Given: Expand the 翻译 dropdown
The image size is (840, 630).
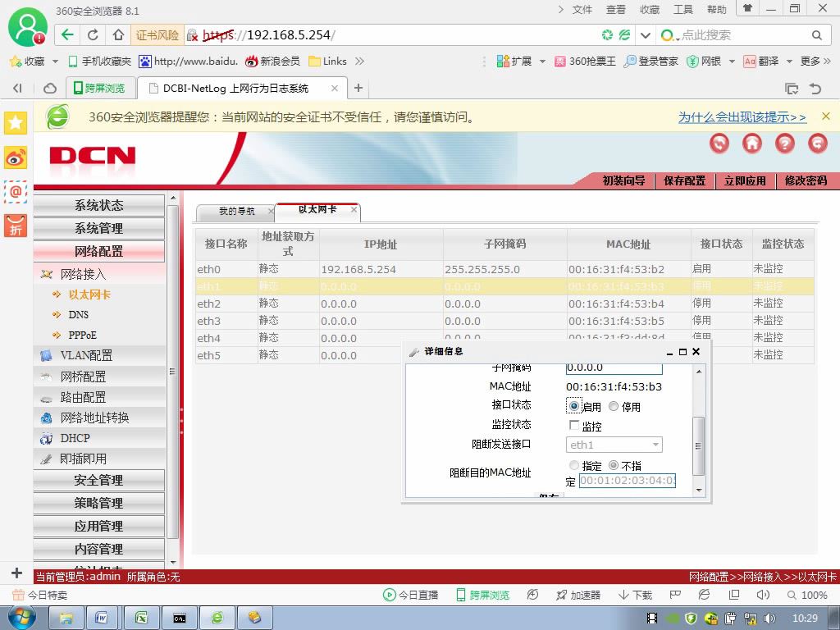Looking at the screenshot, I should [789, 62].
